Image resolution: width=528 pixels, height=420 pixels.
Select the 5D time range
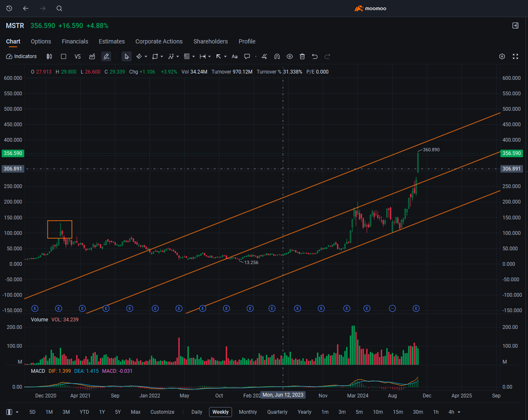32,412
